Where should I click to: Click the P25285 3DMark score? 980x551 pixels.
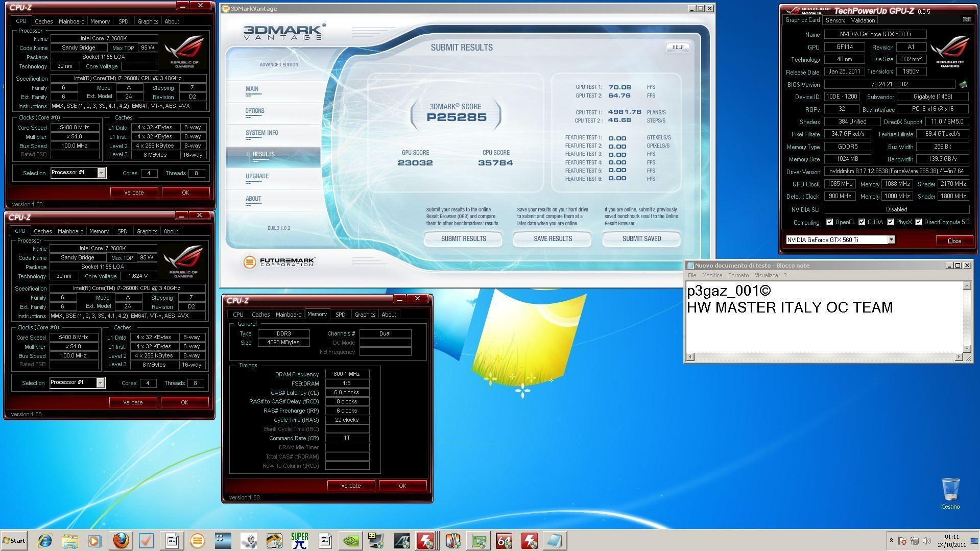[x=457, y=117]
